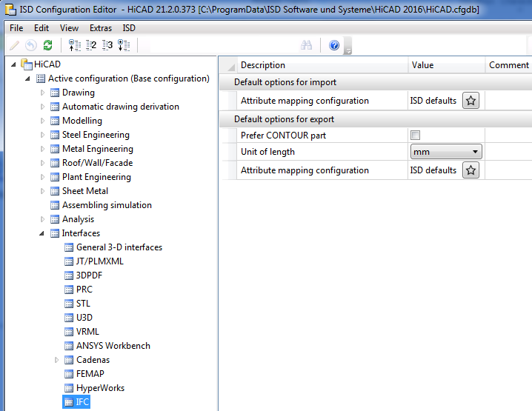Click the Unit of length row label
The width and height of the screenshot is (532, 411).
[x=267, y=152]
